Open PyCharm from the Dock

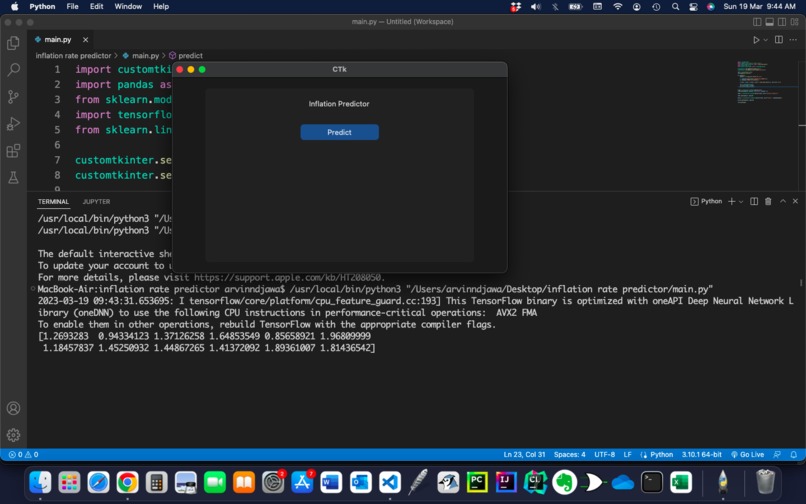point(477,483)
